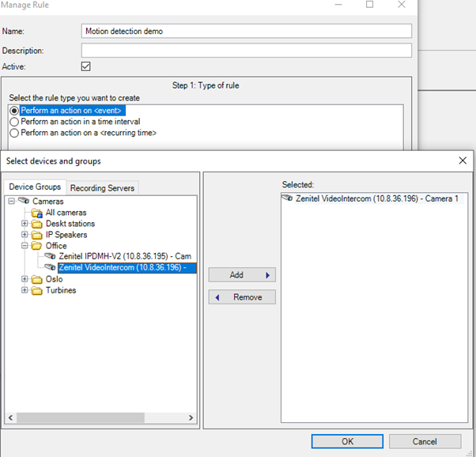The image size is (476, 457).
Task: Click the Add button
Action: point(242,275)
